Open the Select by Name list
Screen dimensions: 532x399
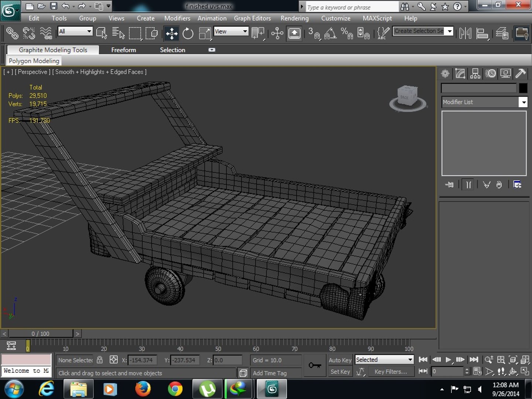tap(118, 34)
